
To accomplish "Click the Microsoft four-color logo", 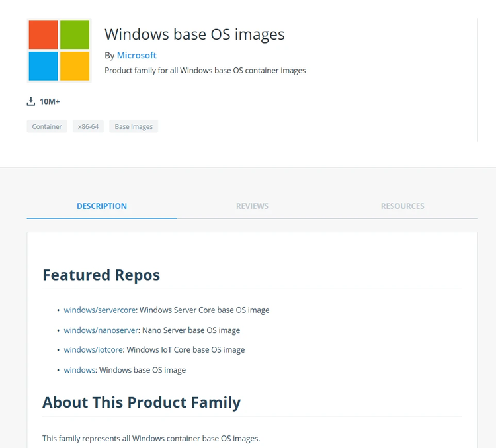I will pos(59,50).
